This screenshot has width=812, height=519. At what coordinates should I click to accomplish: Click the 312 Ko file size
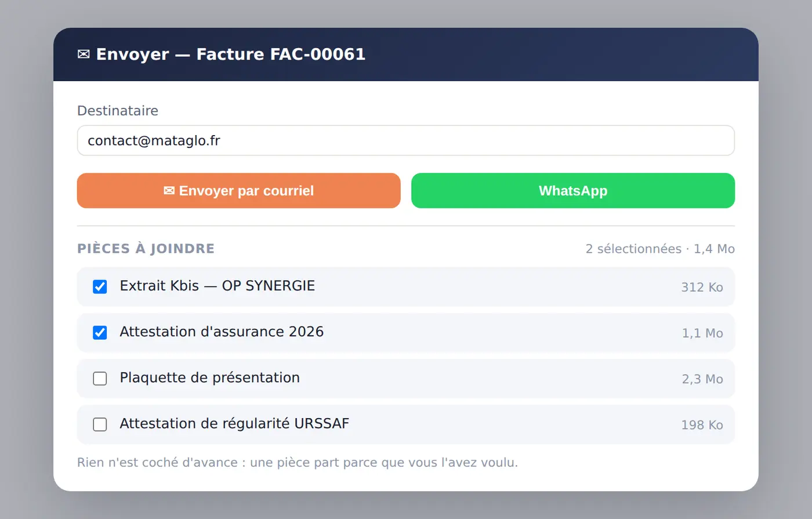coord(702,287)
